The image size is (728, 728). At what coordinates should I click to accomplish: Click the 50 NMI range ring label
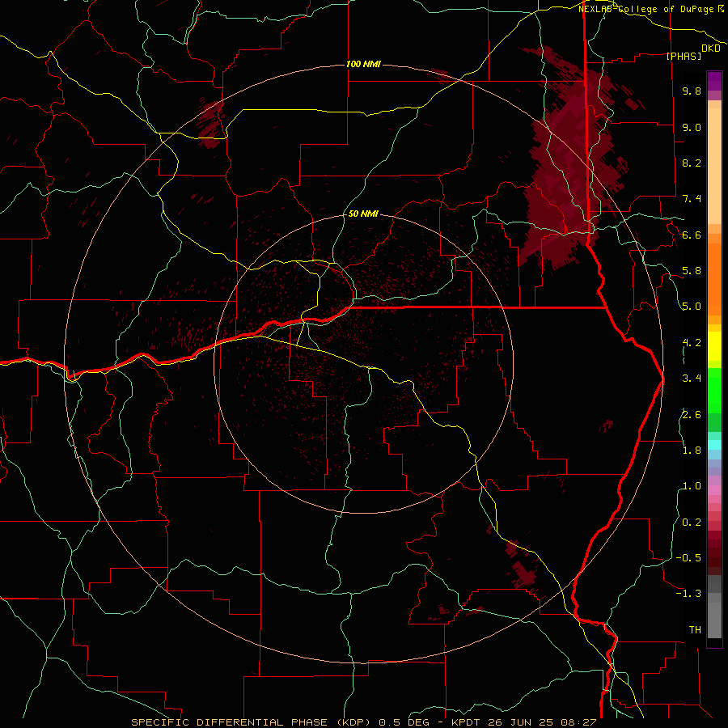pos(363,214)
